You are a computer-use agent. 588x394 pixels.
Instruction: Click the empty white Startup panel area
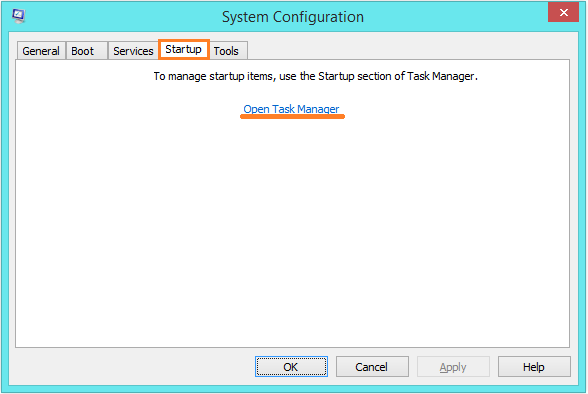click(x=292, y=232)
